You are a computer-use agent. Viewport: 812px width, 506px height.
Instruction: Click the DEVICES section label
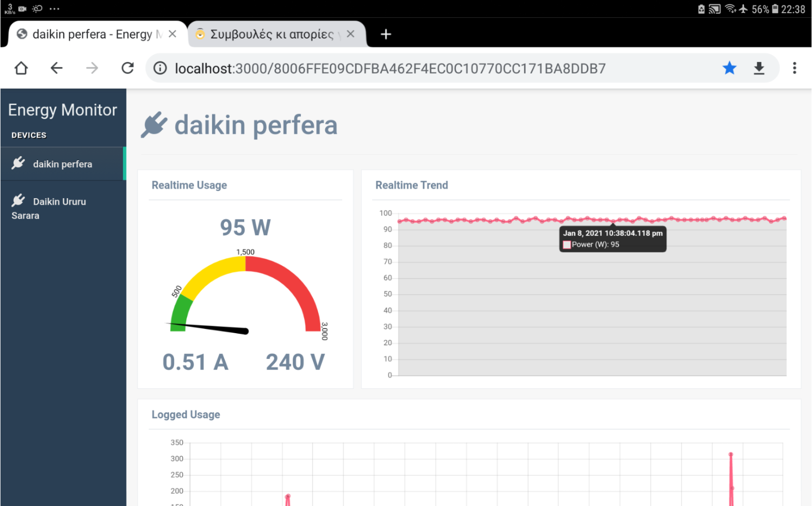coord(29,135)
